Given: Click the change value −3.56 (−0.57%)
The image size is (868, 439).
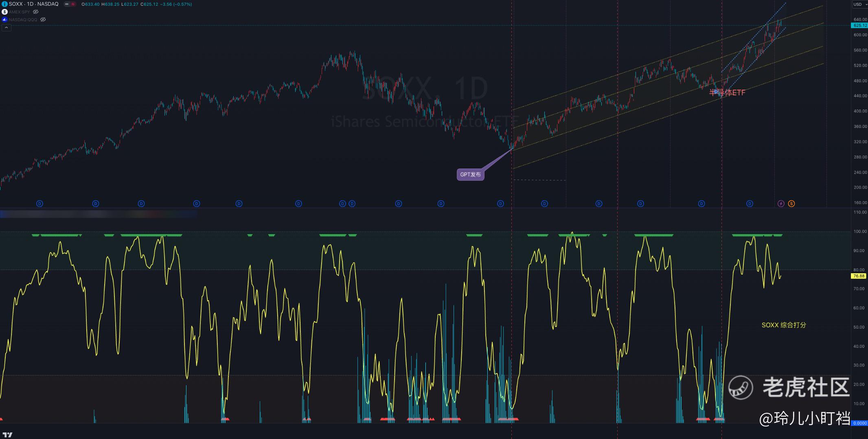Looking at the screenshot, I should point(176,4).
